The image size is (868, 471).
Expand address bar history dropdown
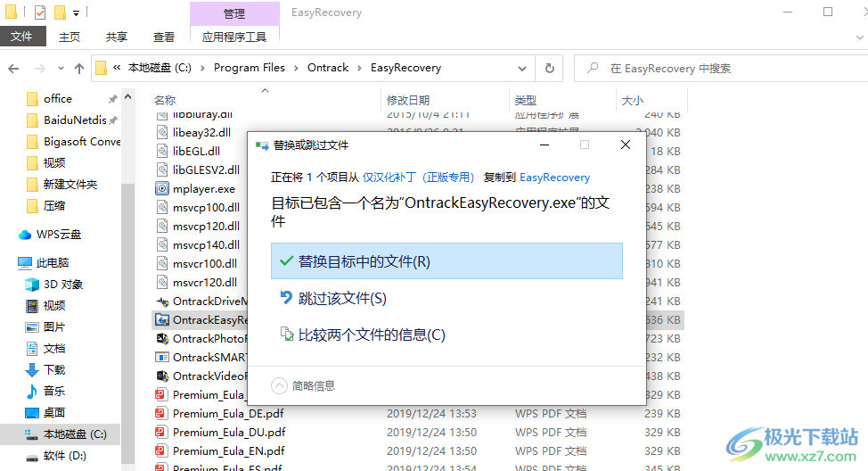522,68
